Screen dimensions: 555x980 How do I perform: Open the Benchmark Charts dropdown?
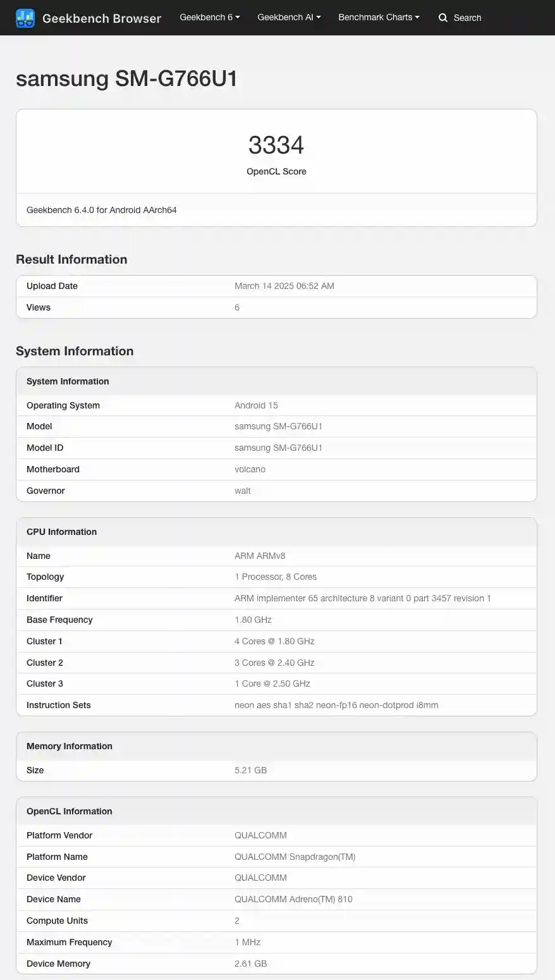379,17
